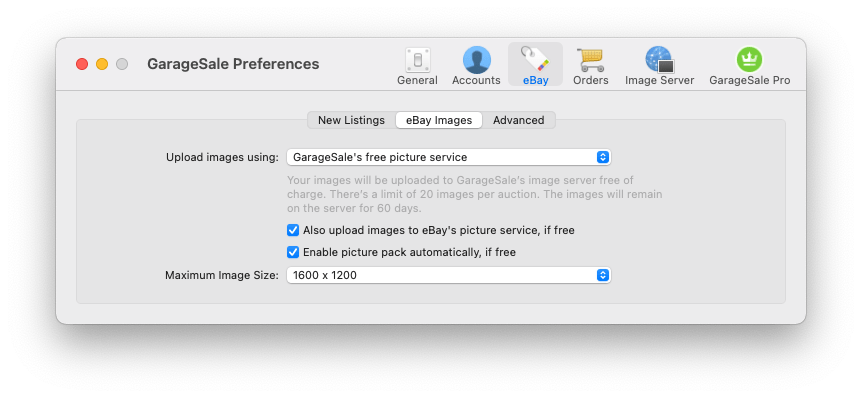
Task: Click the gray zoom window button
Action: (122, 64)
